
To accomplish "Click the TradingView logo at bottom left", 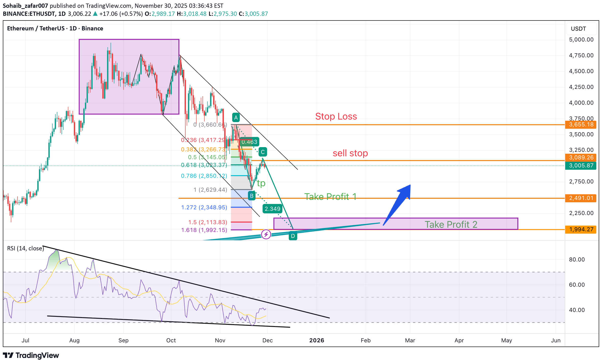I will tap(31, 355).
